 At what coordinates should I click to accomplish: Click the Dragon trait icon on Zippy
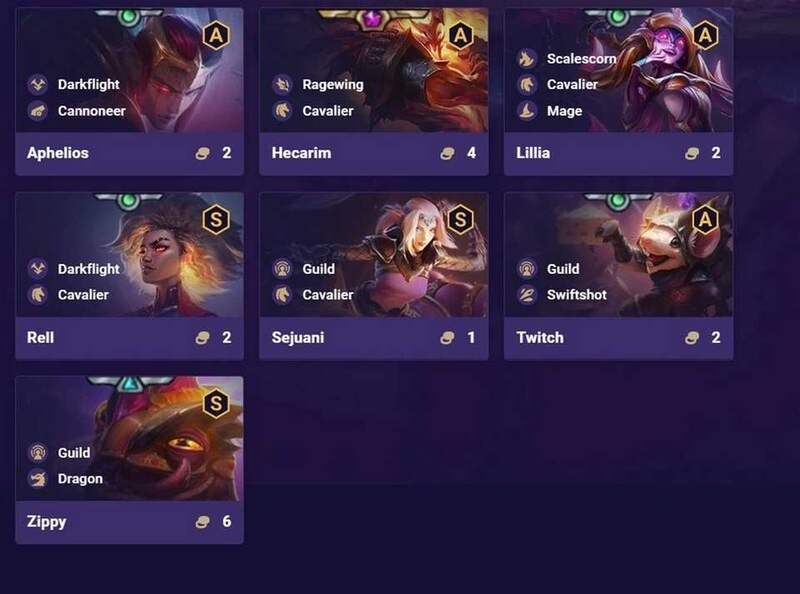(38, 479)
